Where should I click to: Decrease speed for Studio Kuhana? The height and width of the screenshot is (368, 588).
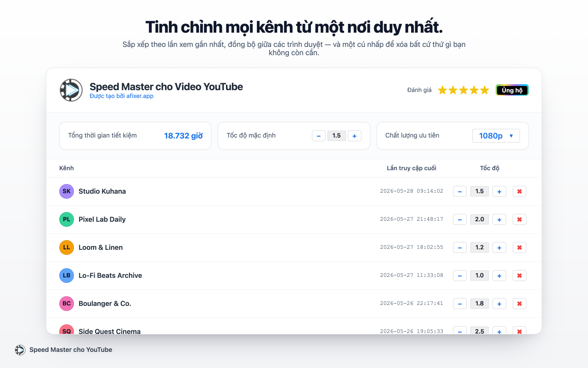click(460, 191)
